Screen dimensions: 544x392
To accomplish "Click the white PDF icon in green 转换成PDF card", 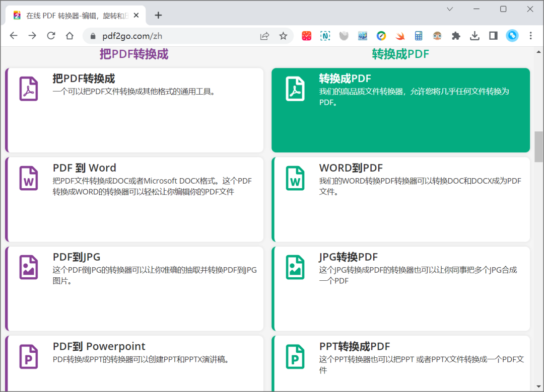I will (295, 89).
